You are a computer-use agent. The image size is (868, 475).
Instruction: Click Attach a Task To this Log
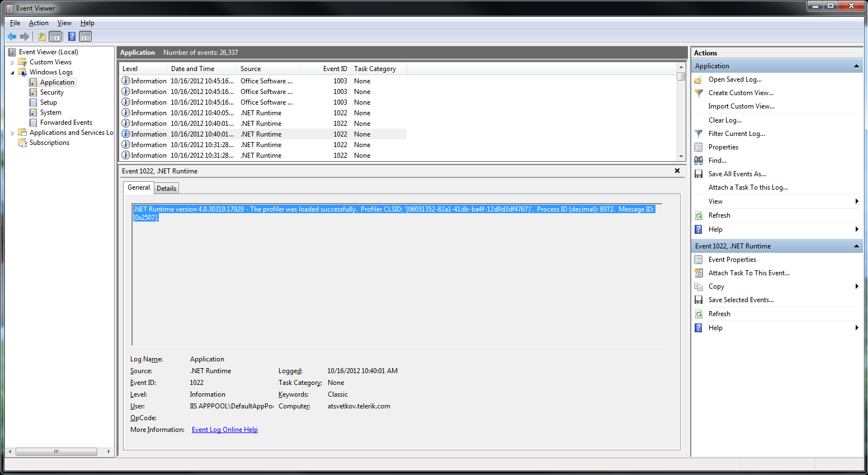point(748,187)
